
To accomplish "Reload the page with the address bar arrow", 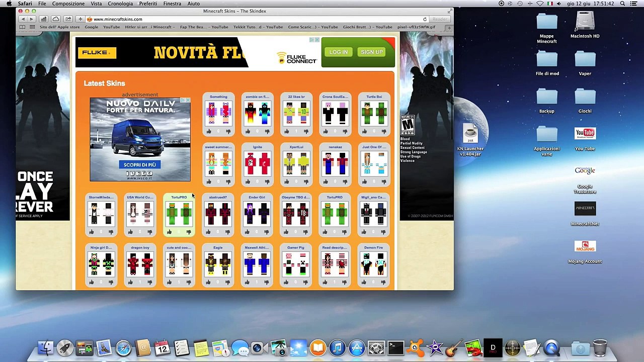I will pyautogui.click(x=425, y=19).
